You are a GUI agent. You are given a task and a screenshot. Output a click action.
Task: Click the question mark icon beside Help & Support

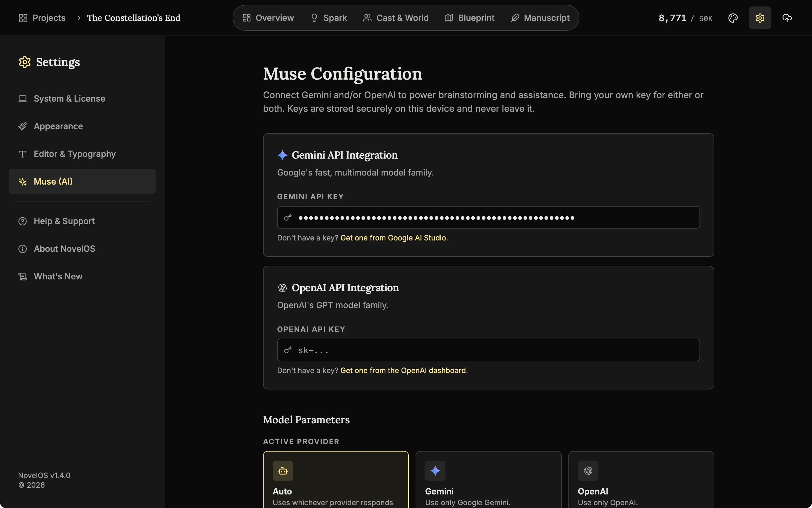point(23,221)
